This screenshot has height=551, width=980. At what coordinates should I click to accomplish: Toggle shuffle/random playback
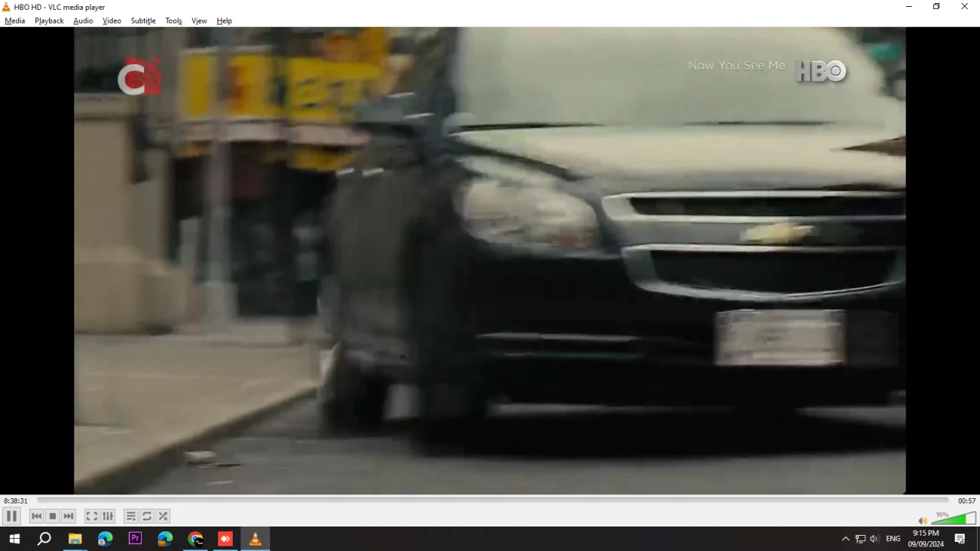click(163, 516)
